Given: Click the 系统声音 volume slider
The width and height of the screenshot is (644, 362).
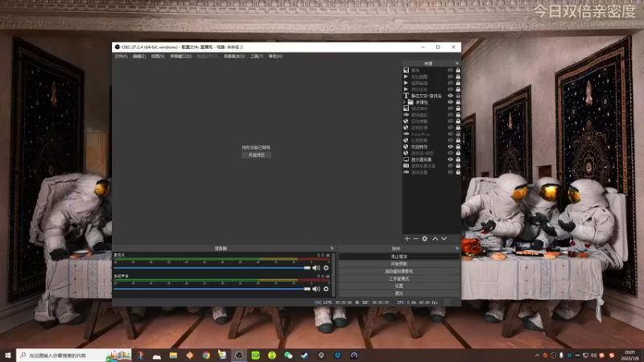Looking at the screenshot, I should click(x=212, y=289).
